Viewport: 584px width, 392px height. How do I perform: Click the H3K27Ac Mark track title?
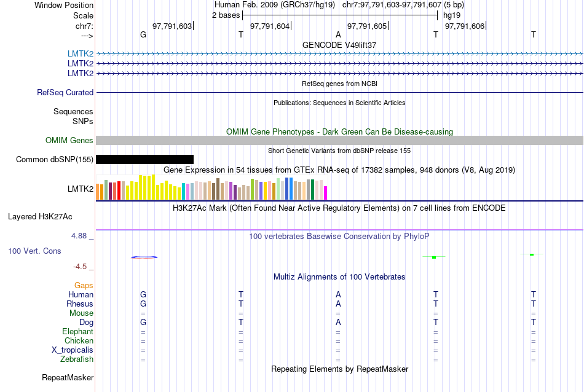click(x=339, y=208)
